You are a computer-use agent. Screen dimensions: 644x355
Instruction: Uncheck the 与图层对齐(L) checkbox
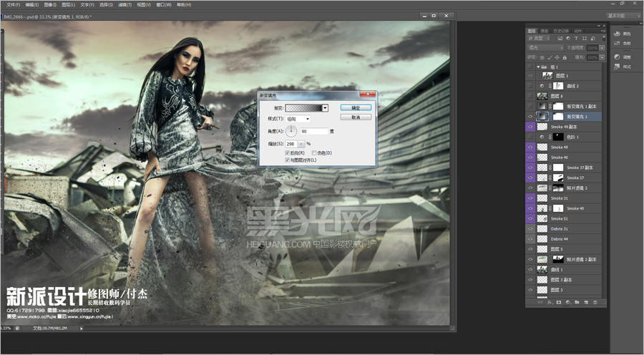pyautogui.click(x=287, y=160)
